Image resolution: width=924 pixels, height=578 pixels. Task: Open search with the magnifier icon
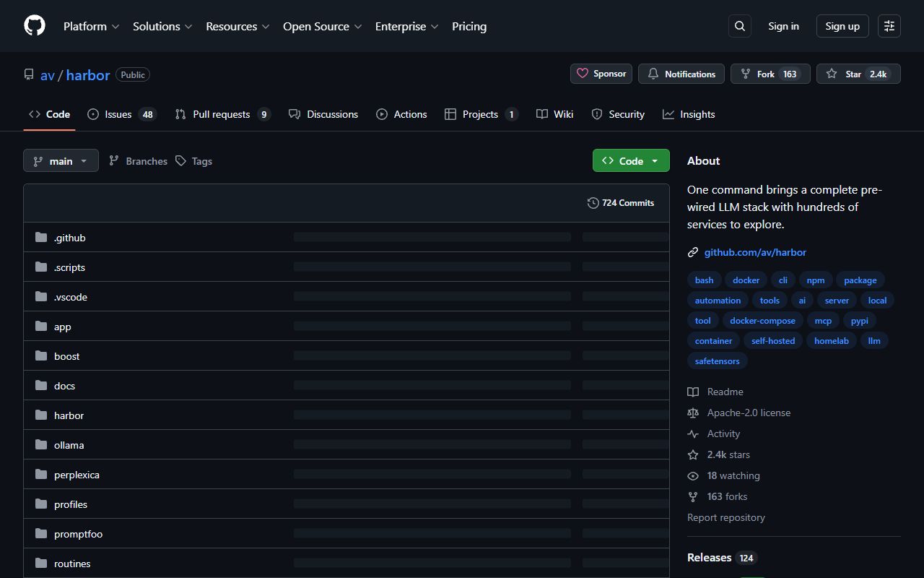tap(740, 26)
